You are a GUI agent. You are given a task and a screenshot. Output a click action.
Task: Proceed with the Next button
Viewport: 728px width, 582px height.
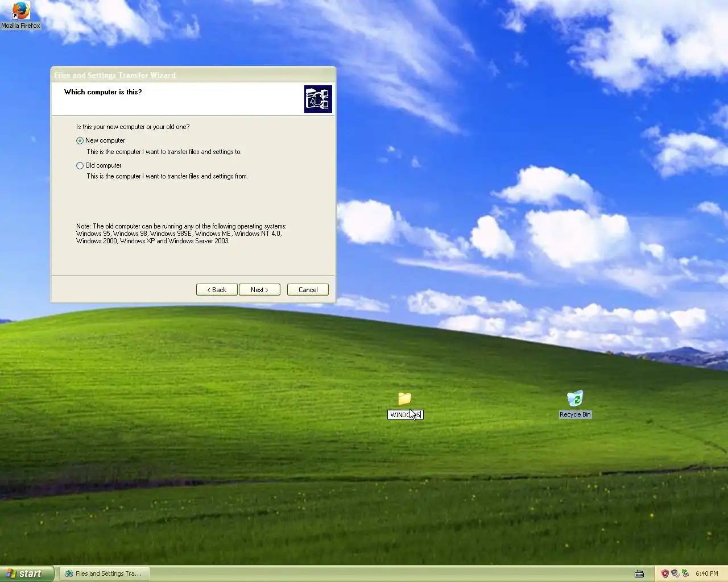pos(260,290)
